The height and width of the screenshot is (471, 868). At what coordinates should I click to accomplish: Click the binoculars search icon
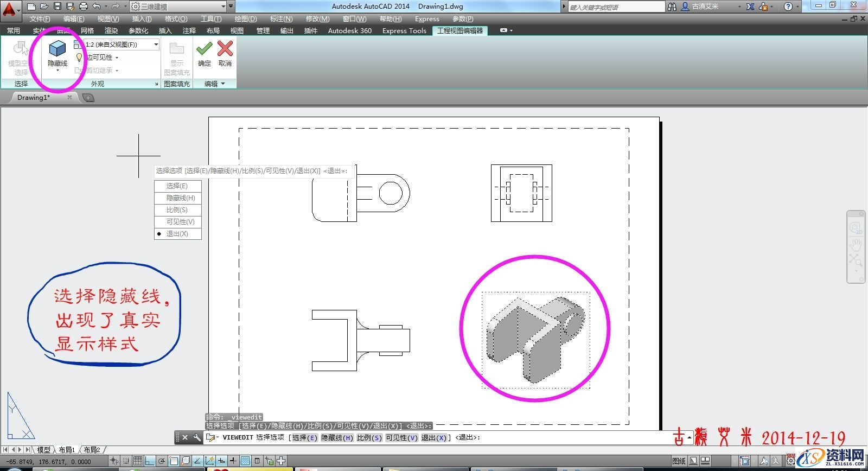pos(672,7)
